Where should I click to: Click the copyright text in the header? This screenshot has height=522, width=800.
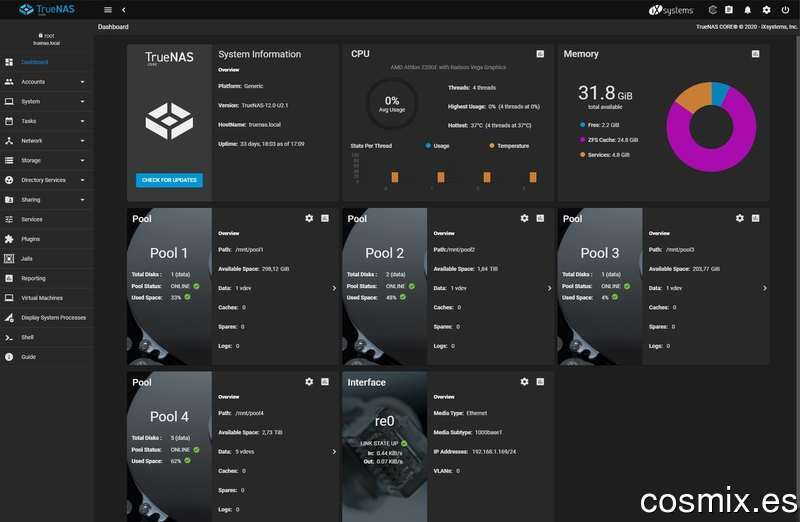click(746, 27)
